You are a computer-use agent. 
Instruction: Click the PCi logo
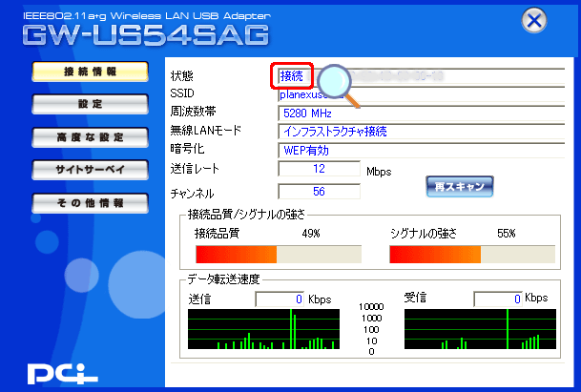[x=63, y=374]
